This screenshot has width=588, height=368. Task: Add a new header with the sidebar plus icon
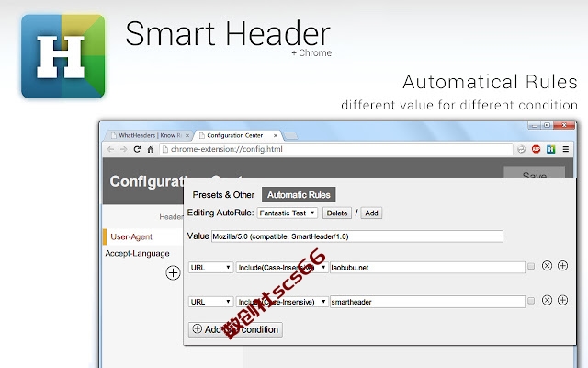pos(173,272)
